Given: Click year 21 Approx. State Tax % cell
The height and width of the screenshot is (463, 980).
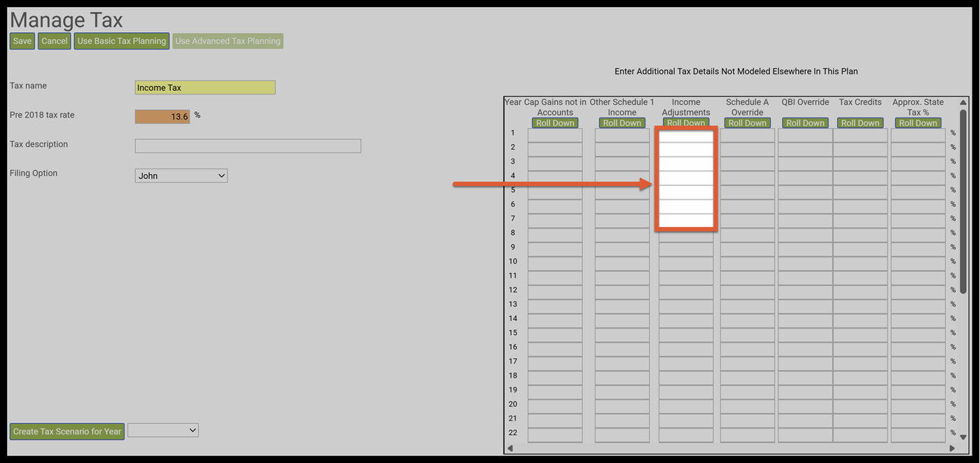Looking at the screenshot, I should [918, 421].
